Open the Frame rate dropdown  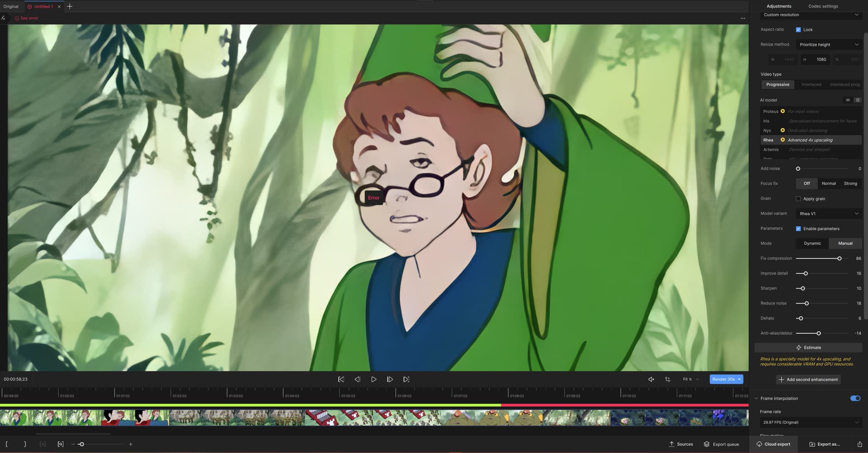click(x=811, y=422)
